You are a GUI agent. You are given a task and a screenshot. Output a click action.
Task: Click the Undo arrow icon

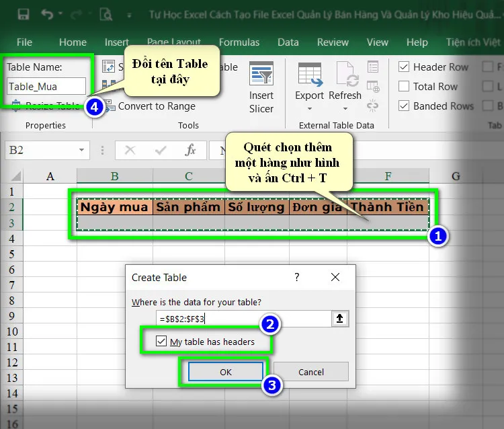tap(46, 13)
